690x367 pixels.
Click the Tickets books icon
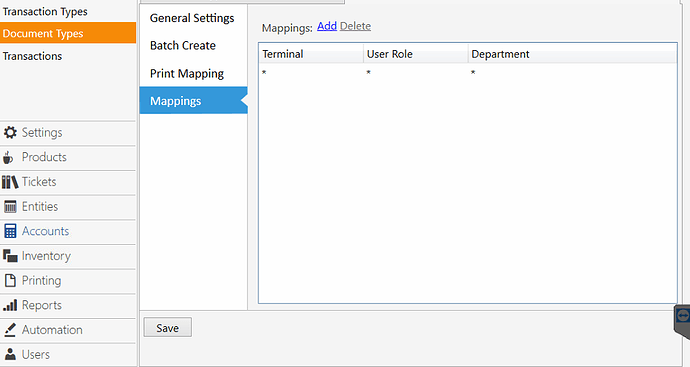pyautogui.click(x=10, y=182)
